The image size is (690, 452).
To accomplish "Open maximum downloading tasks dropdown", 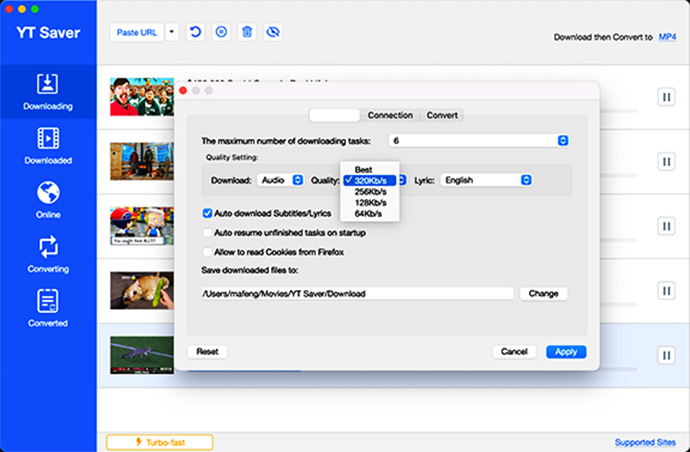I will [479, 141].
